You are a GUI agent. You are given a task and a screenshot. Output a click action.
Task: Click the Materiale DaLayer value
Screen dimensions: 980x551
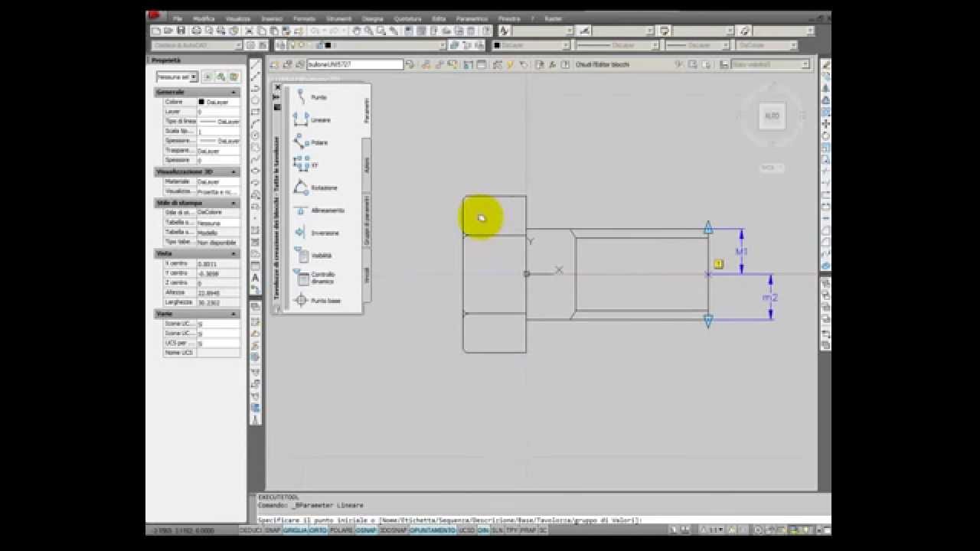click(x=219, y=182)
